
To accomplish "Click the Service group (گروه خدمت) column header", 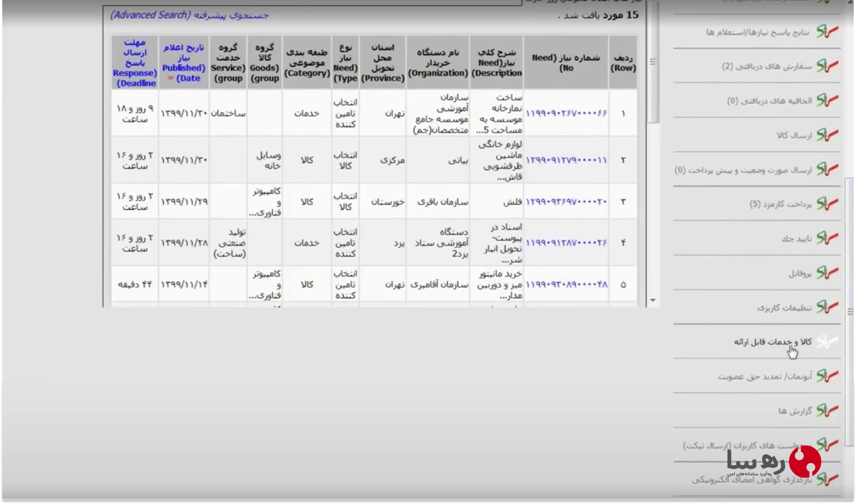I will click(228, 63).
